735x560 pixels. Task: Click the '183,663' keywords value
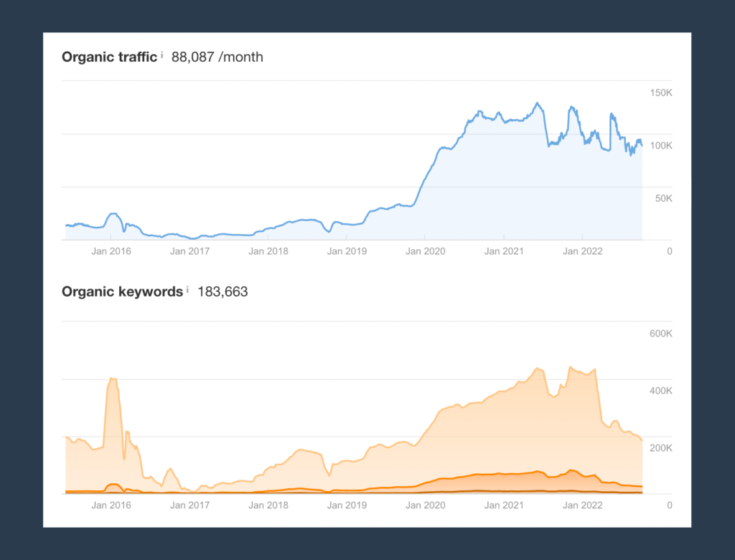tap(223, 291)
